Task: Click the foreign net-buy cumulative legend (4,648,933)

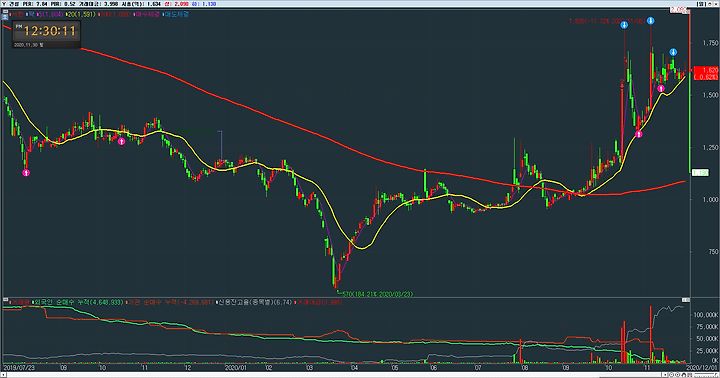Action: [78, 302]
